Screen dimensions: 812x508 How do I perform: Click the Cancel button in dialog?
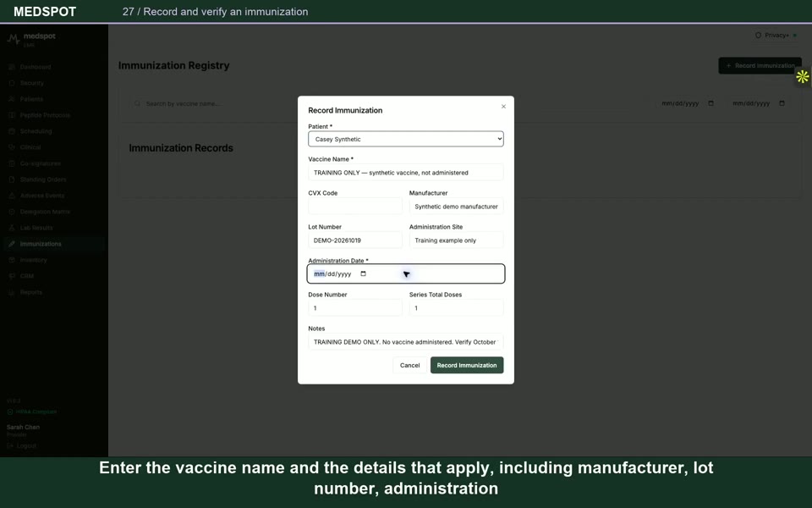[409, 366]
